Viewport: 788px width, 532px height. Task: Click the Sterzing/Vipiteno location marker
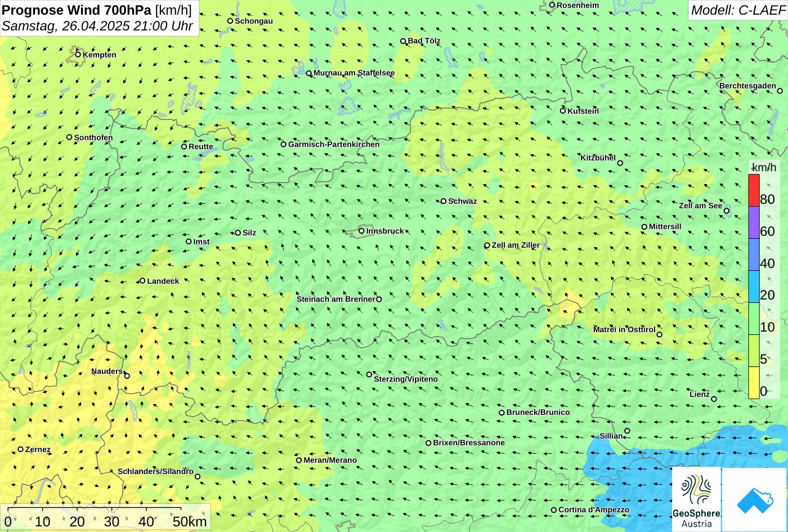pyautogui.click(x=369, y=374)
